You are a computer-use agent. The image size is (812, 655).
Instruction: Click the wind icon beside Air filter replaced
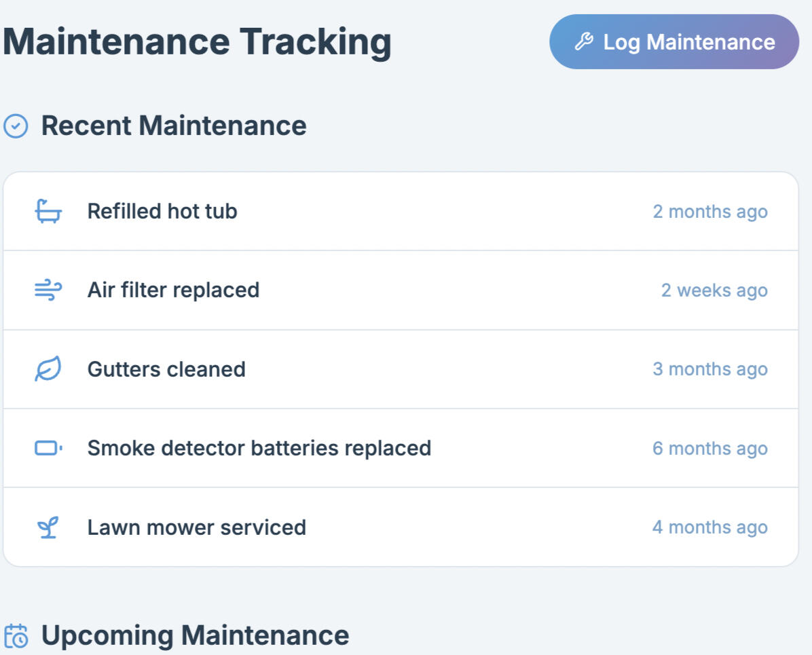coord(48,291)
